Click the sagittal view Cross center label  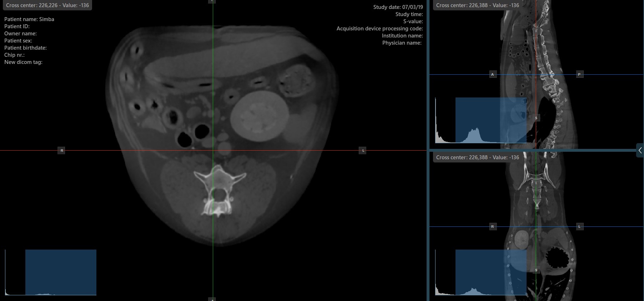[477, 5]
